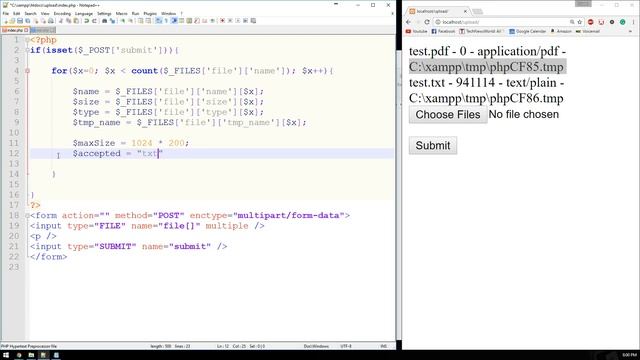Toggle Word wrap in the Notepad++ toolbar
The height and width of the screenshot is (360, 640).
pos(158,21)
